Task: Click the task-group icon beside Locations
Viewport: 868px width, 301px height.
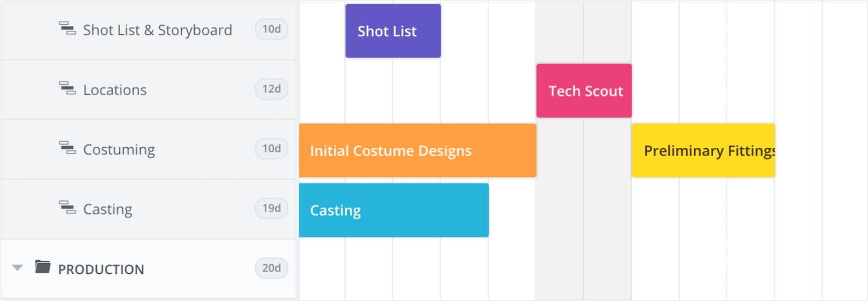Action: coord(68,88)
